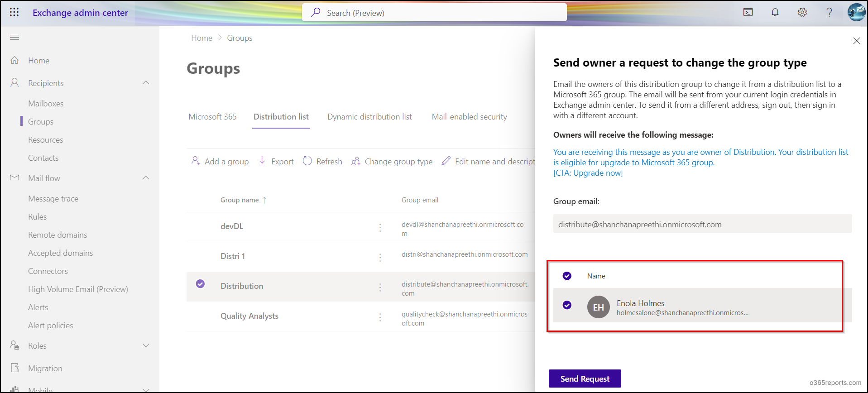Click the Export download icon
Viewport: 868px width, 393px height.
(x=262, y=161)
